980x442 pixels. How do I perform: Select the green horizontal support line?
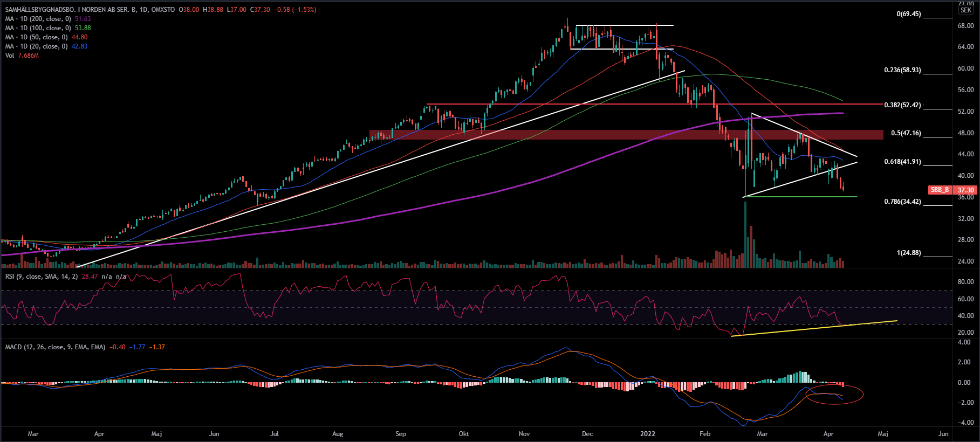[798, 197]
